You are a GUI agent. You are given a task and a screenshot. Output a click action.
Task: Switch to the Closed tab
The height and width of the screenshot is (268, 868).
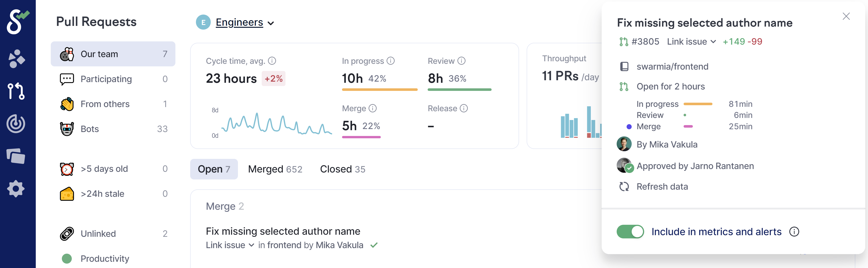(342, 169)
